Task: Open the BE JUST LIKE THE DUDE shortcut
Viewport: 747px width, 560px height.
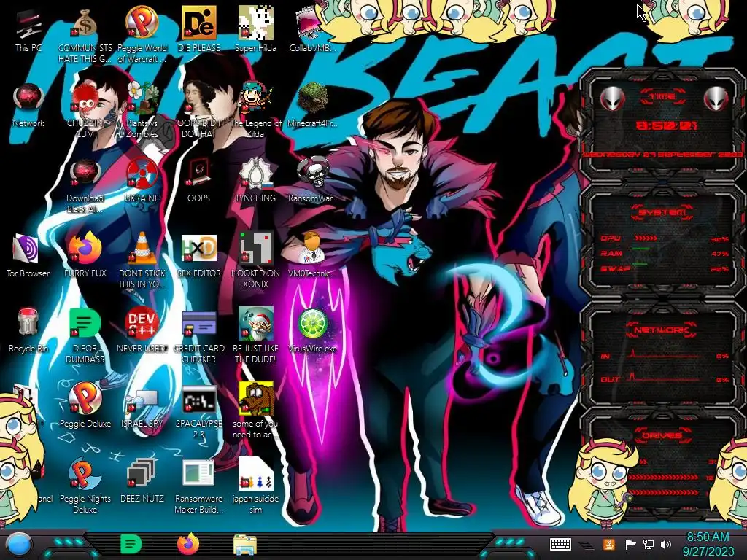Action: tap(255, 335)
